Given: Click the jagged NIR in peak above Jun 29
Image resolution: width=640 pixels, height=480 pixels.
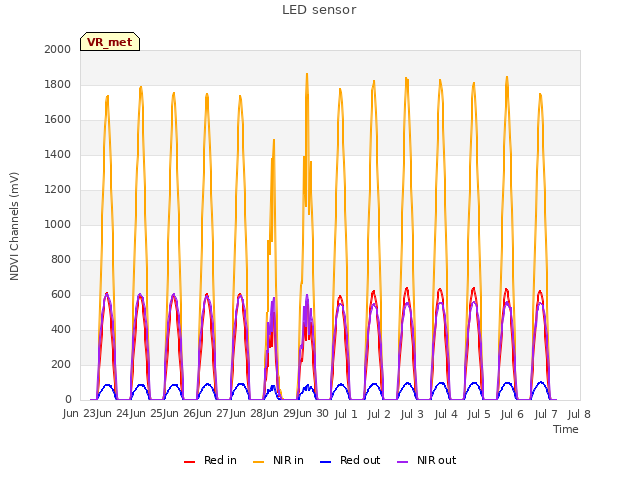Looking at the screenshot, I should [x=274, y=141].
